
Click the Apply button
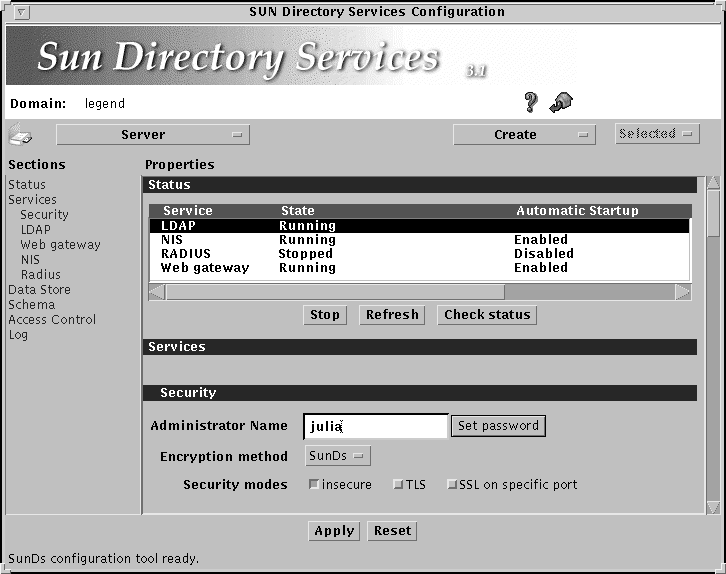click(x=334, y=530)
